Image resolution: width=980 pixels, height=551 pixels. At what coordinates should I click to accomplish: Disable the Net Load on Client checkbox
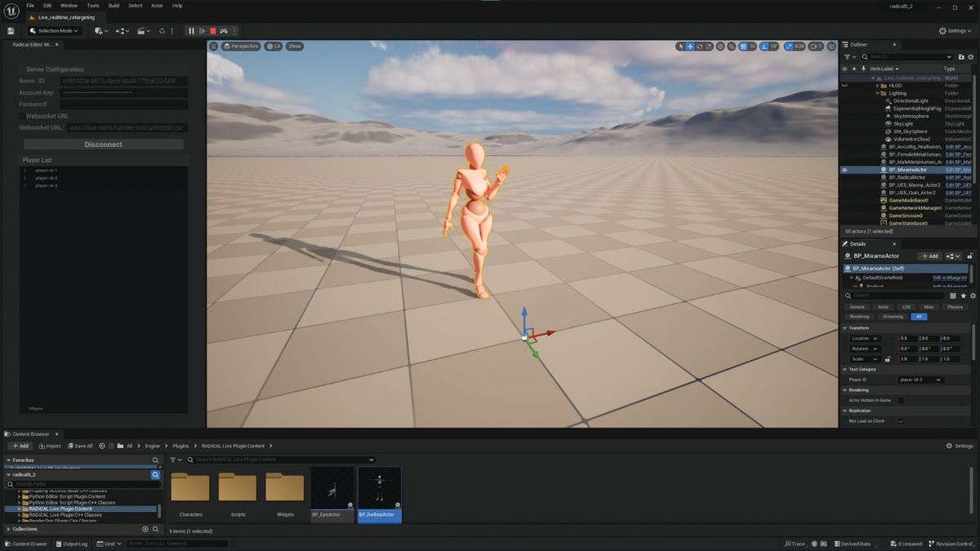[900, 420]
